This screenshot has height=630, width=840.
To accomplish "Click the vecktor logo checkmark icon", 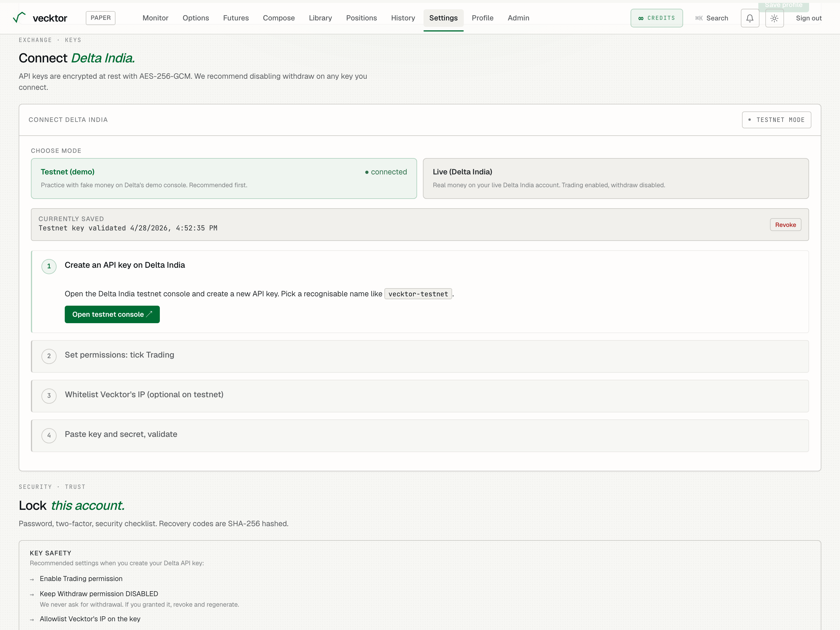I will [19, 17].
